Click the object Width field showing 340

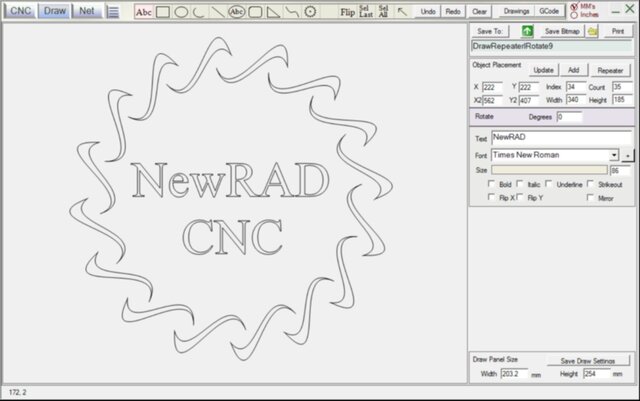pyautogui.click(x=576, y=100)
